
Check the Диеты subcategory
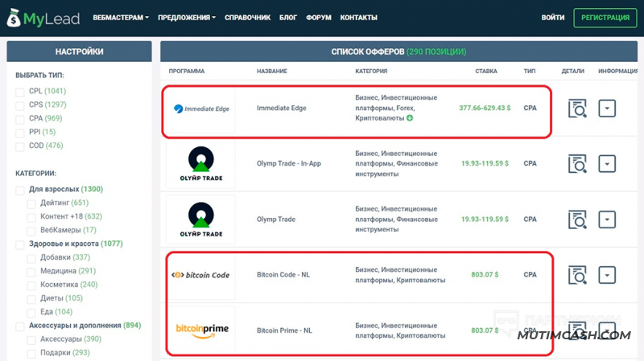point(31,298)
